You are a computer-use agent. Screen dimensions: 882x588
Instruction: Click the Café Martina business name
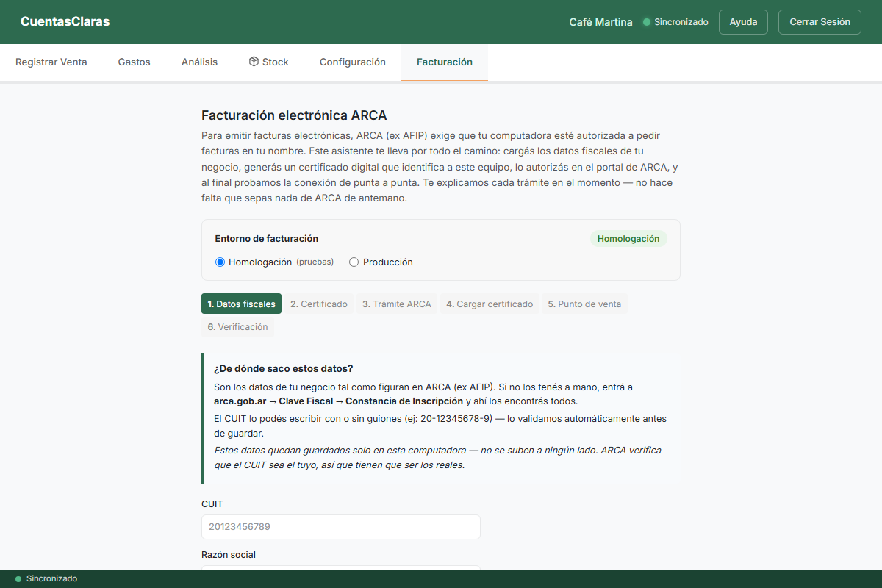600,22
